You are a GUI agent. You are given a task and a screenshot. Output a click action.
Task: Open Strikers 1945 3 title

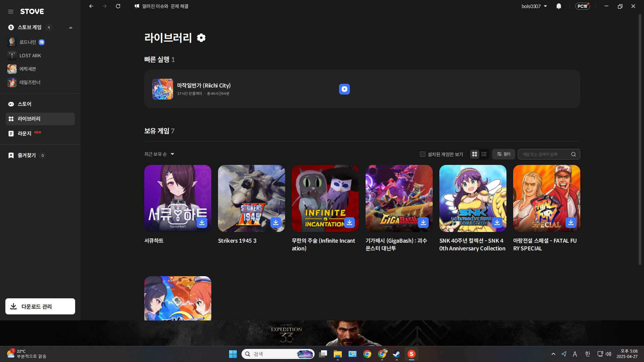pyautogui.click(x=237, y=241)
